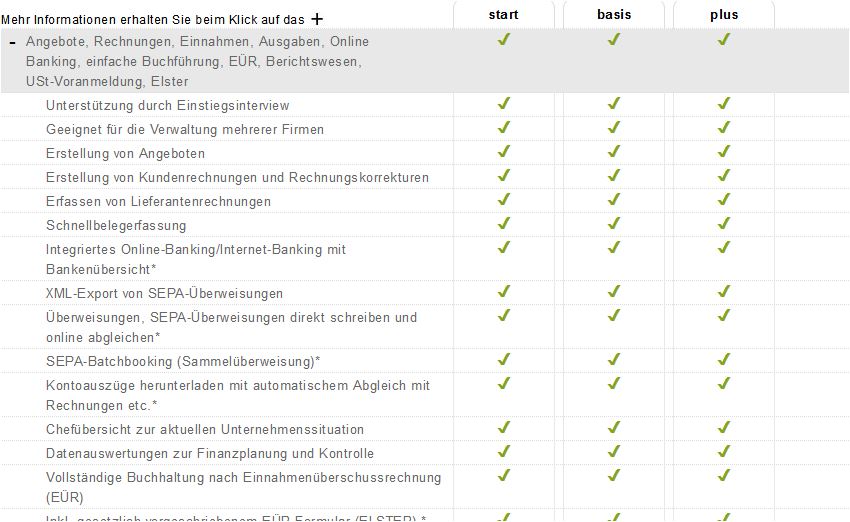Click start checkmark for XML-Export von SEPA-Überweisungen

(504, 291)
